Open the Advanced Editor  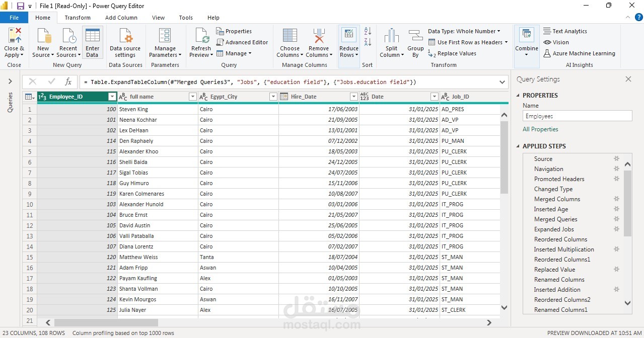point(242,42)
